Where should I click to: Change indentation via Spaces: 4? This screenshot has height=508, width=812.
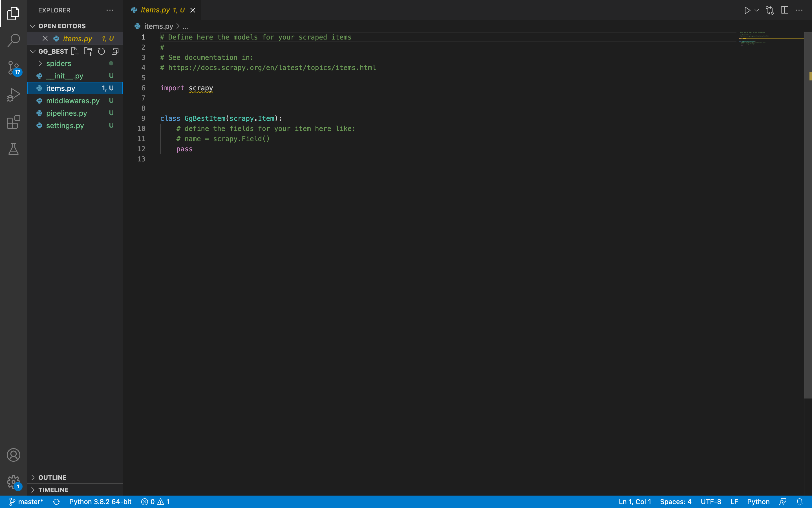(x=676, y=502)
